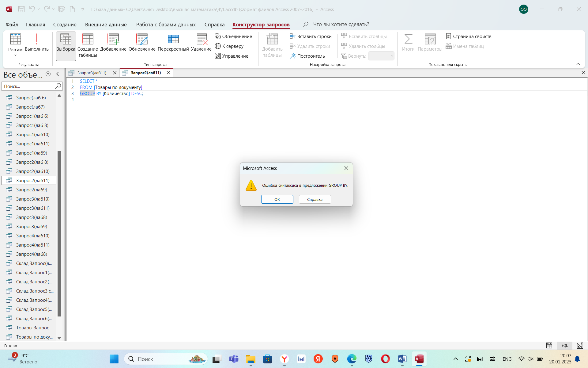Select Объединение union query

pyautogui.click(x=233, y=36)
